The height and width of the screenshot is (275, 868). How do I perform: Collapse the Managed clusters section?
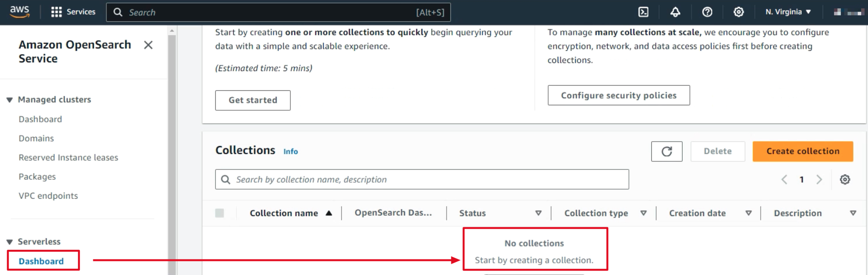click(x=10, y=100)
